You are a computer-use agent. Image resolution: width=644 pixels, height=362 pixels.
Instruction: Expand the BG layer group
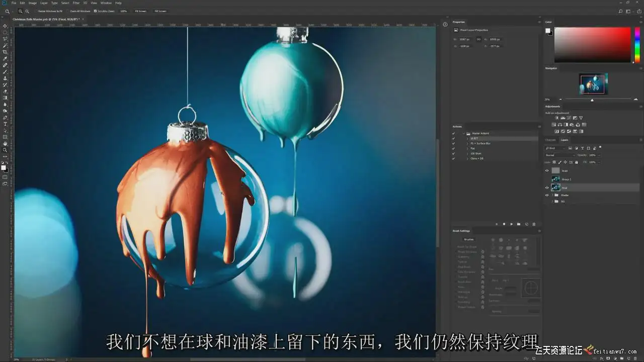coord(552,201)
